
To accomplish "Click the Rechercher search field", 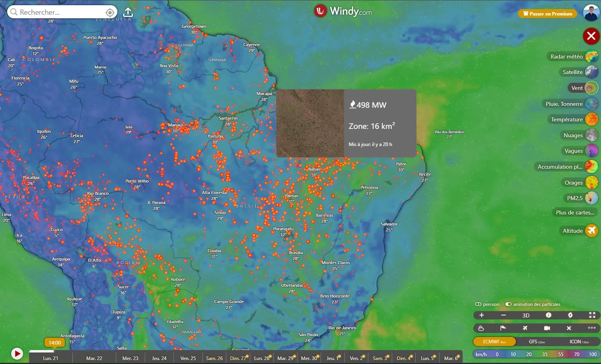I will (62, 12).
